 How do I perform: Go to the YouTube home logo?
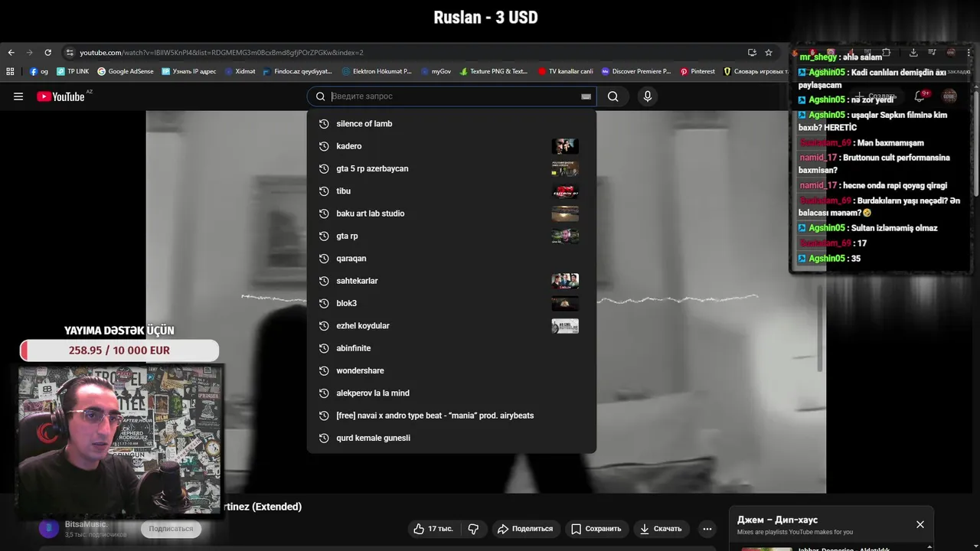[x=61, y=96]
